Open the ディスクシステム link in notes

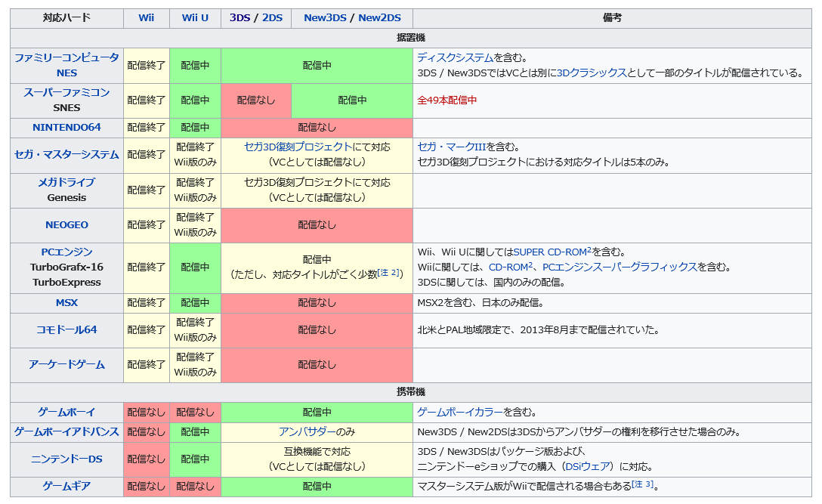click(456, 57)
